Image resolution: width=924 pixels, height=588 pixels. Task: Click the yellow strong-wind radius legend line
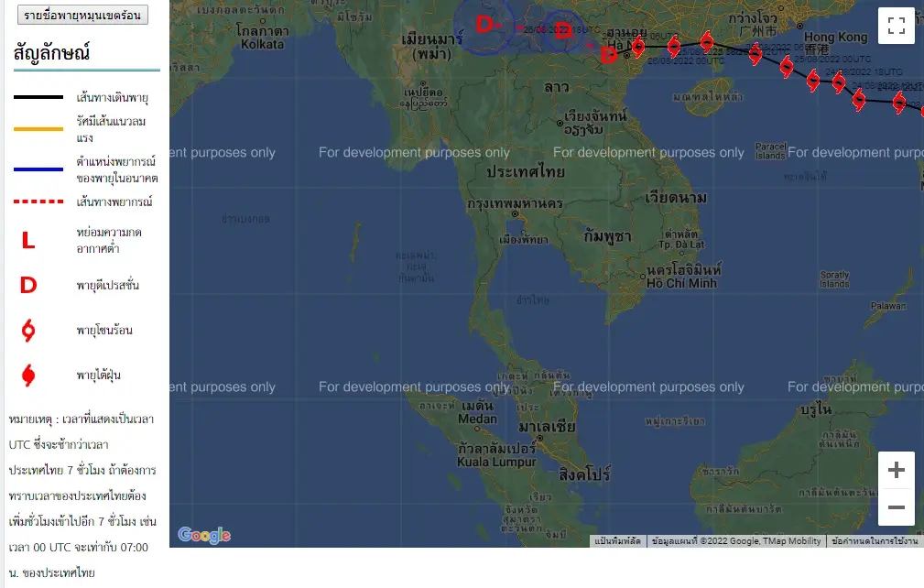(38, 129)
